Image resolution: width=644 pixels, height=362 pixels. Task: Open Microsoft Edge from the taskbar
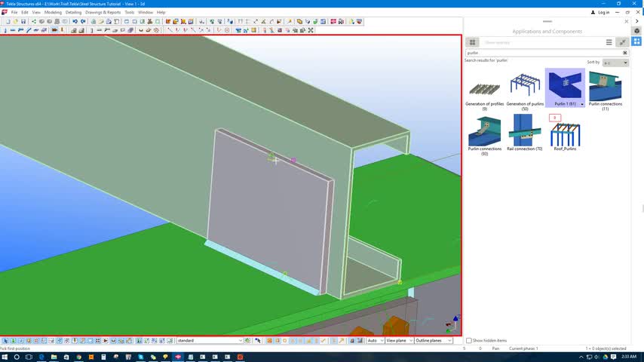tap(41, 357)
